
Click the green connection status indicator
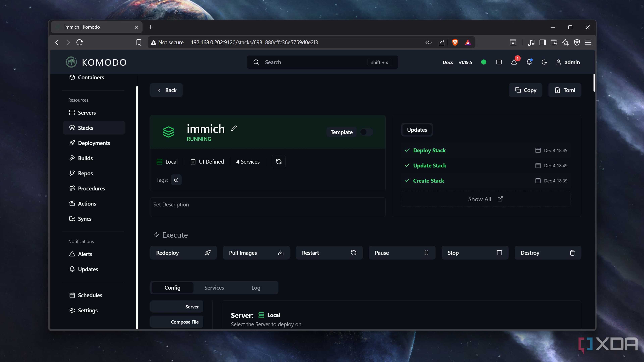coord(484,62)
